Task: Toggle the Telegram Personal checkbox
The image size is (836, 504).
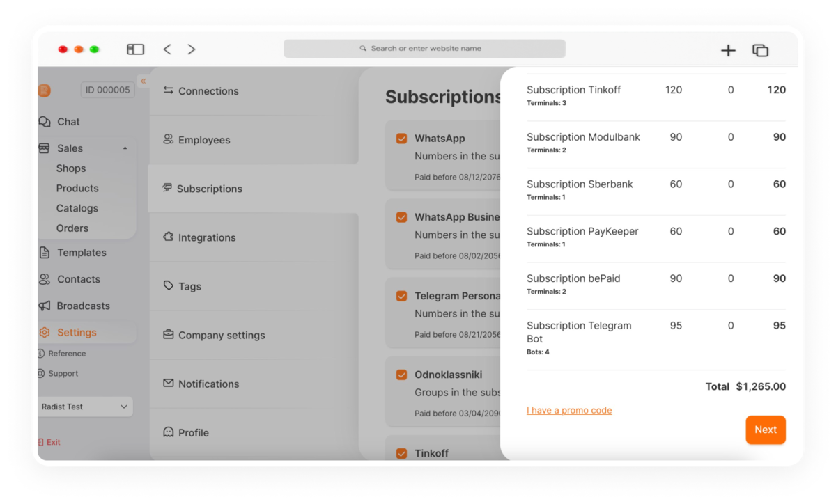Action: [x=401, y=296]
